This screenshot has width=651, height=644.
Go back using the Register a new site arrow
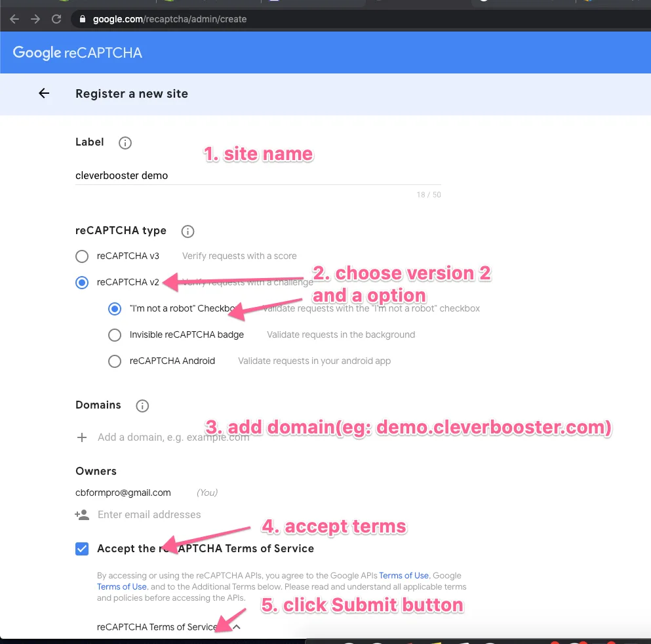(x=44, y=93)
